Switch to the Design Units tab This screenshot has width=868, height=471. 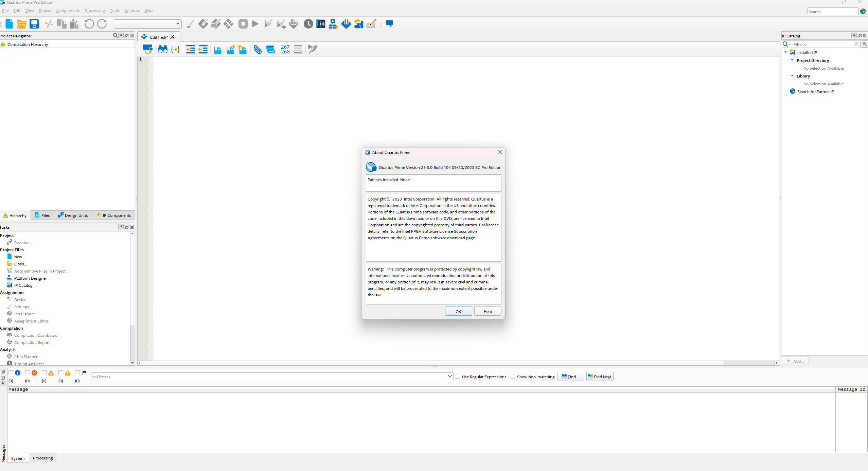click(x=73, y=215)
